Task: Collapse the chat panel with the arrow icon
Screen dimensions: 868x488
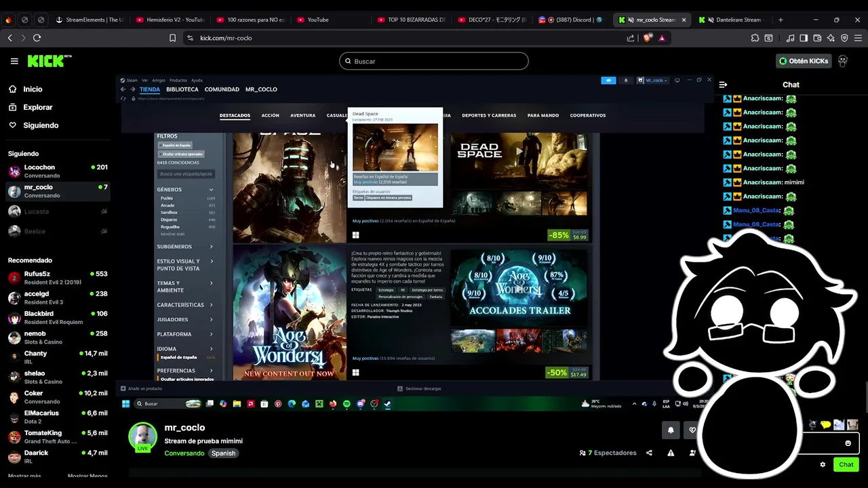Action: 723,85
